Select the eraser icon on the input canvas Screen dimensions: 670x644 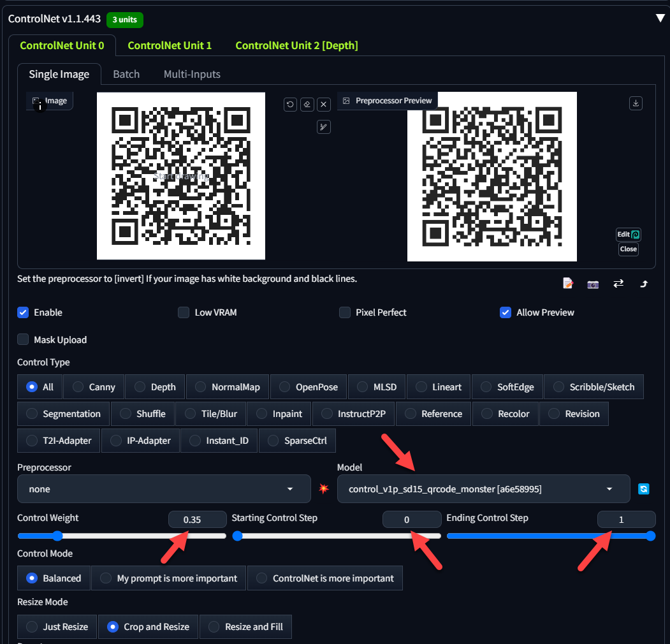click(x=307, y=105)
